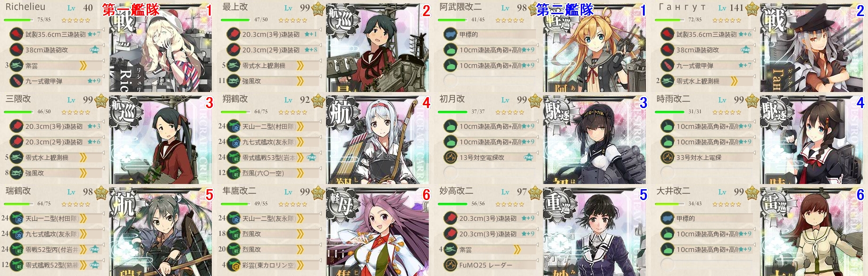Click yellow chevrons on 妙高改二's 紫雲

click(x=517, y=250)
